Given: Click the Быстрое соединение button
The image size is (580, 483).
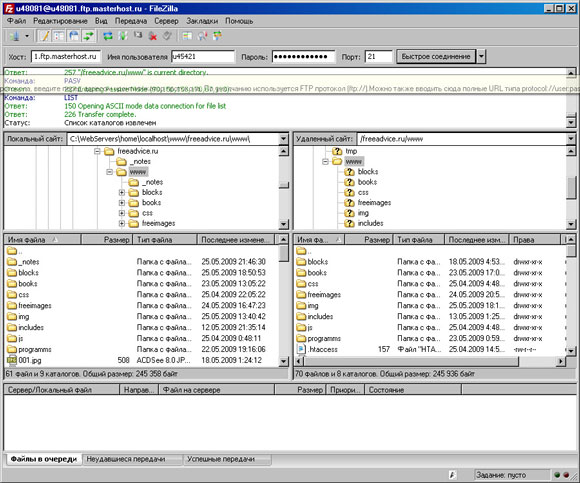Looking at the screenshot, I should click(x=436, y=57).
